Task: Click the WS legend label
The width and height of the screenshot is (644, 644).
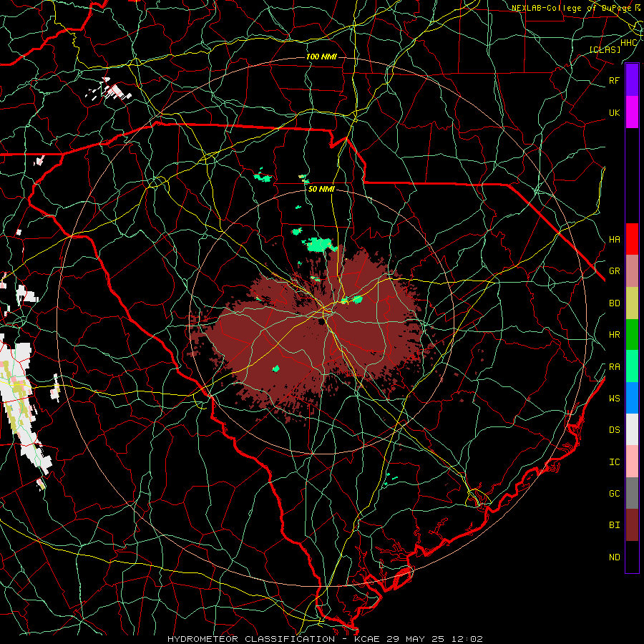Action: [614, 399]
